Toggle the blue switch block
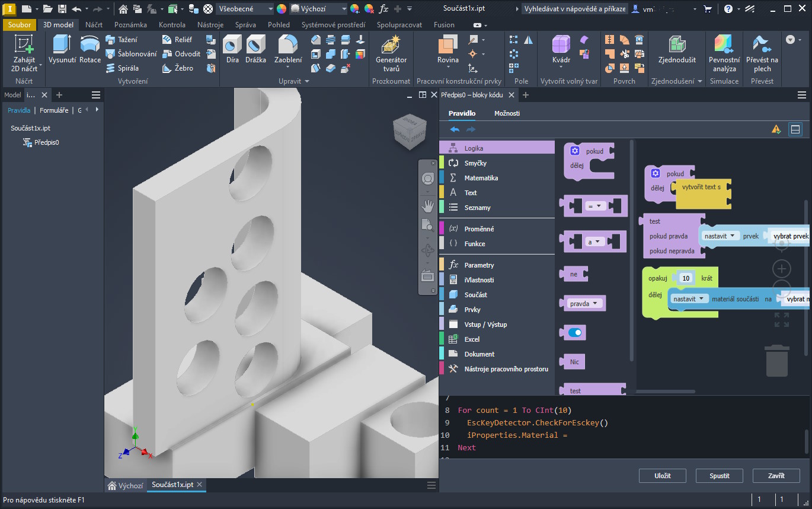 click(x=574, y=333)
